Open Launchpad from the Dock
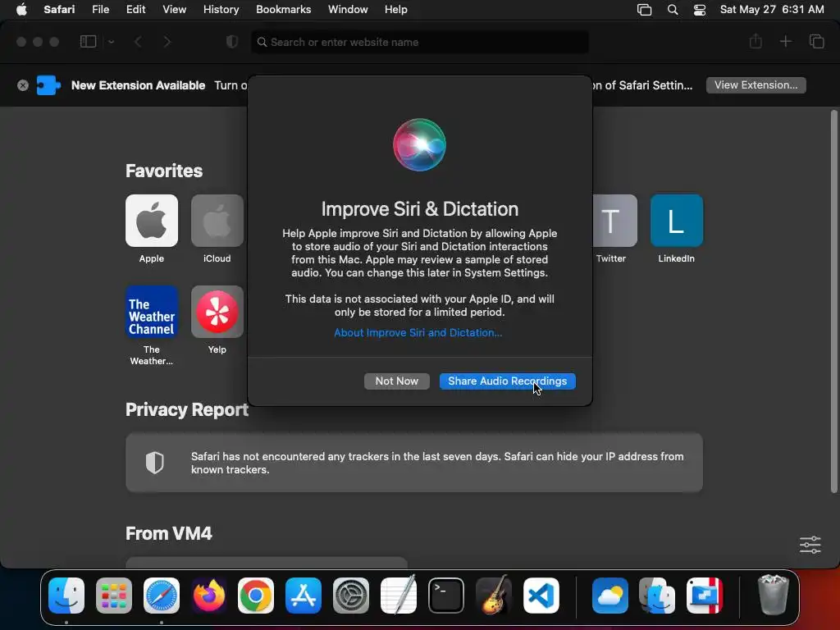The image size is (840, 630). tap(113, 596)
